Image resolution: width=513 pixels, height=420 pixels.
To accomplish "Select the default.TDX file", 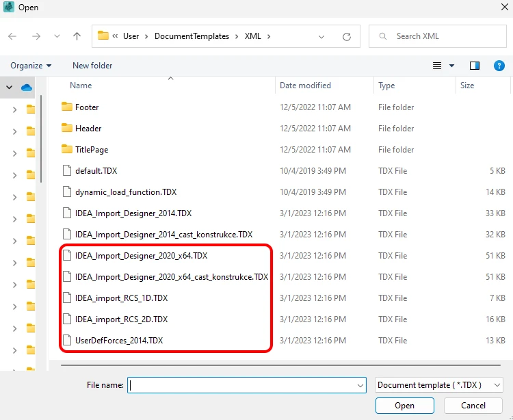I will click(x=96, y=171).
